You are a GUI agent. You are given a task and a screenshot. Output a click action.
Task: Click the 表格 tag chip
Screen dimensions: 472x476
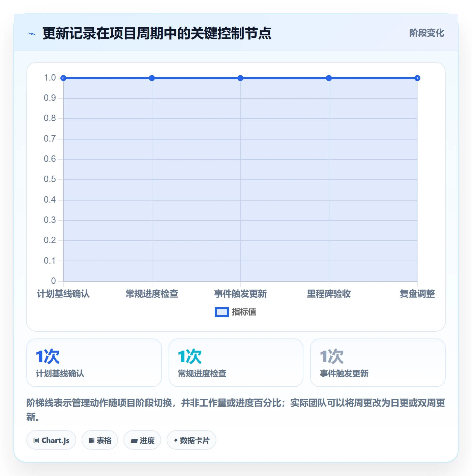pyautogui.click(x=100, y=440)
